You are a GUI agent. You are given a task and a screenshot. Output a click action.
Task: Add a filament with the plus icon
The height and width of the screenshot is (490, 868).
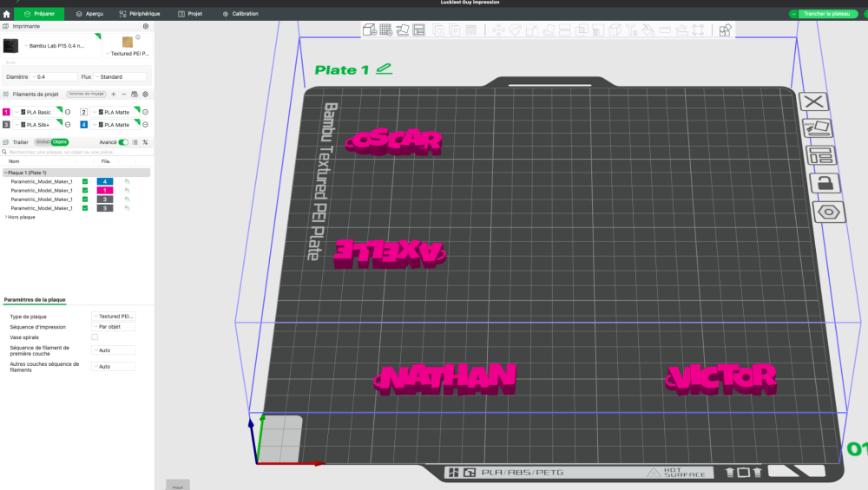point(114,94)
